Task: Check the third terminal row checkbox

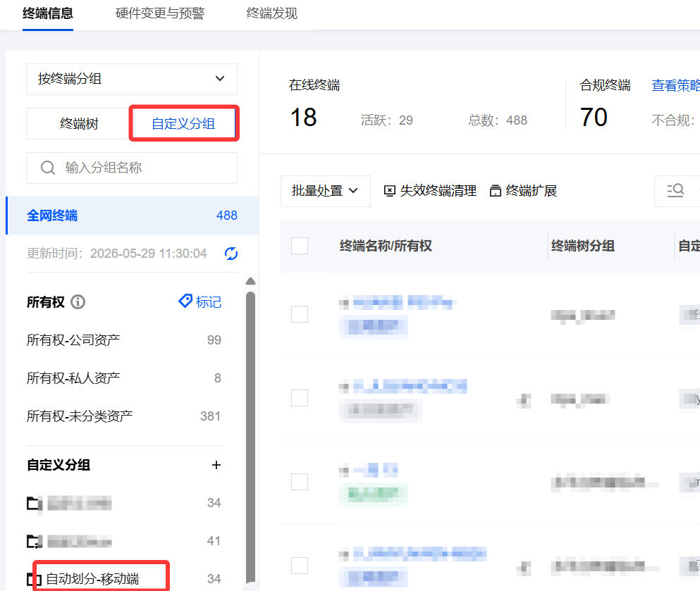Action: [300, 482]
